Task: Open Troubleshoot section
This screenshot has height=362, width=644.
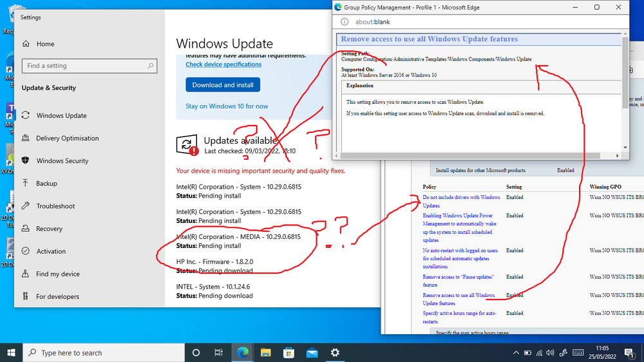Action: 55,206
